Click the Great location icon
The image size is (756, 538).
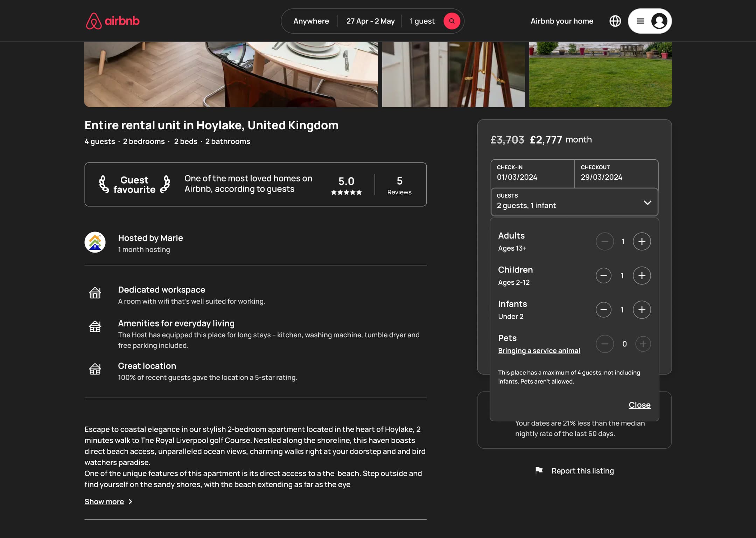95,369
